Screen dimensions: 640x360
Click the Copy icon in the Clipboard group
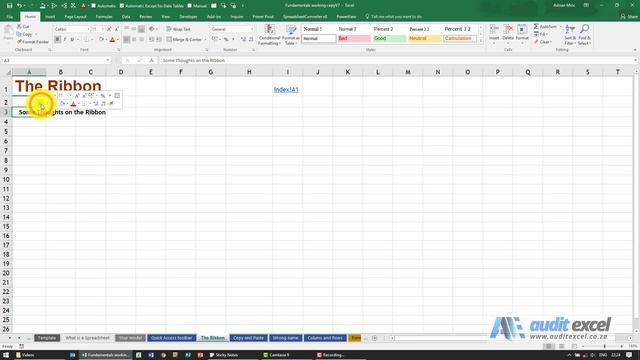tap(19, 34)
